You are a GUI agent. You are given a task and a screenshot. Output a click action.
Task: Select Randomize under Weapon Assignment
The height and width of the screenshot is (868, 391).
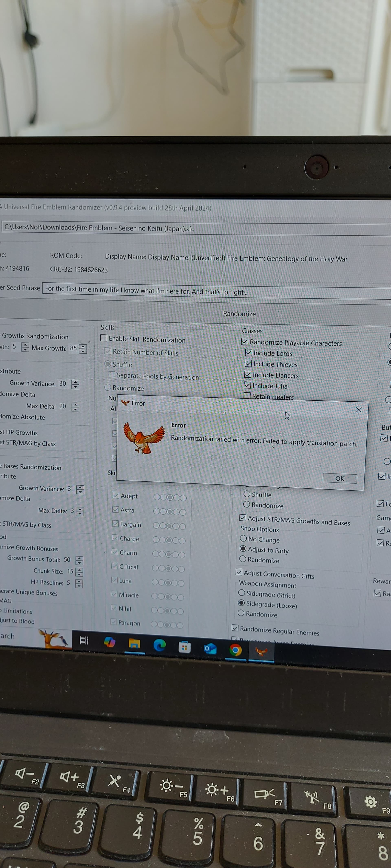241,613
